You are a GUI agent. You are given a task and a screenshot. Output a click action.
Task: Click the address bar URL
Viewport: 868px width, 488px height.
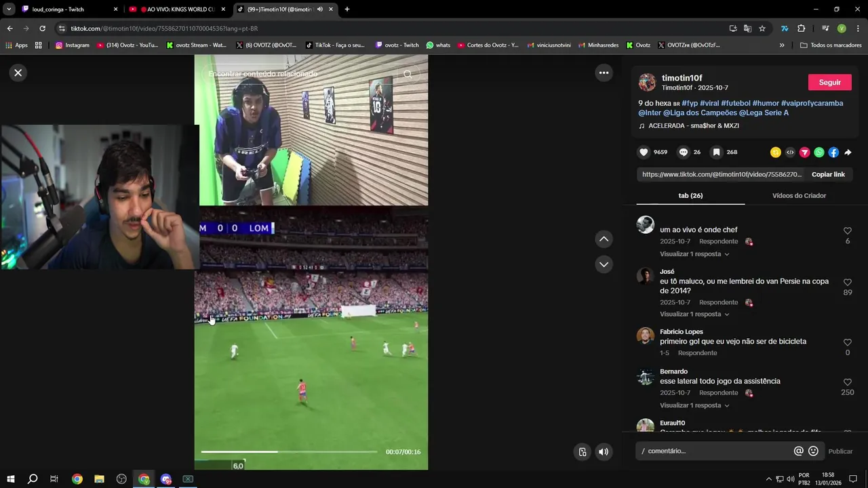point(164,28)
